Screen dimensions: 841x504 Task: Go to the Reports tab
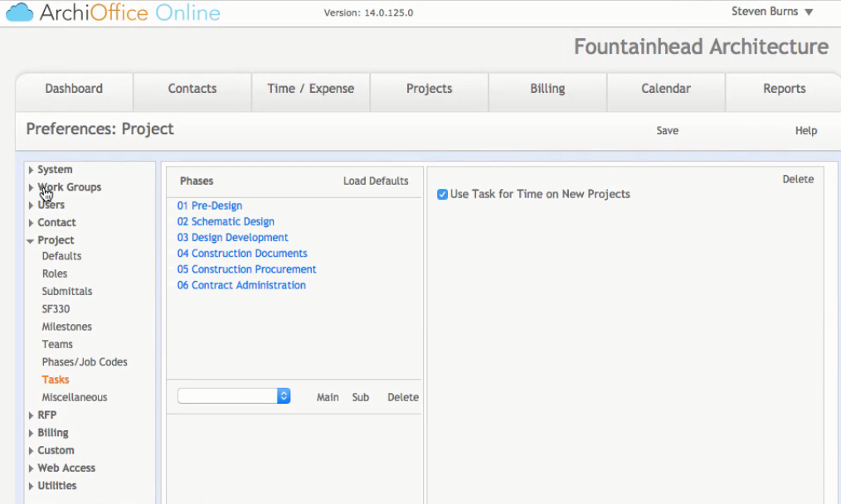[784, 89]
